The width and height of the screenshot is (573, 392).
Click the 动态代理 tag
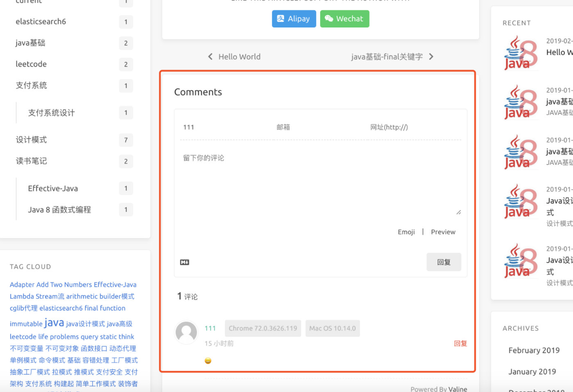click(123, 349)
